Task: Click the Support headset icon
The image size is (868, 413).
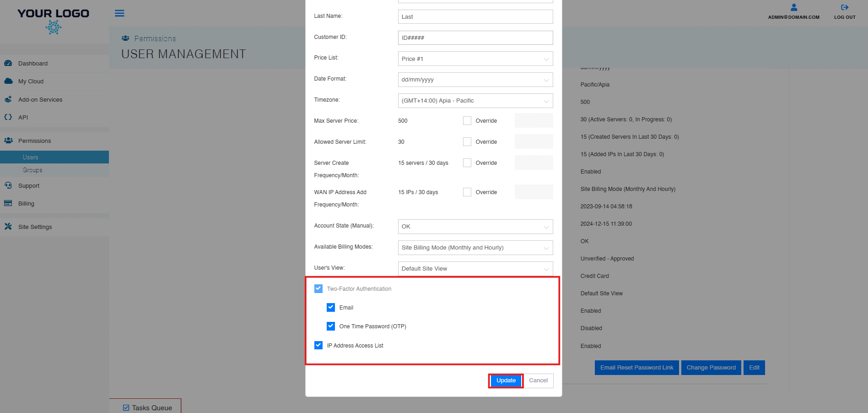Action: coord(8,185)
